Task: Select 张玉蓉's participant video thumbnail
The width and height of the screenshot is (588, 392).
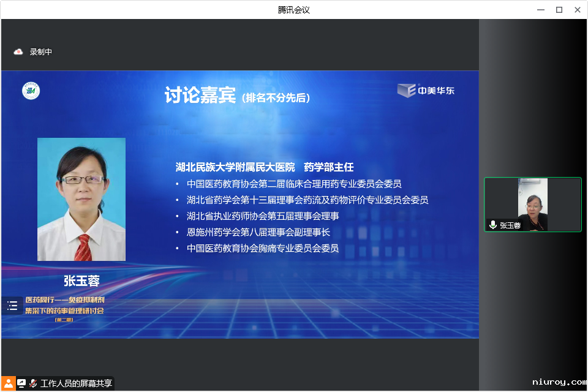Action: click(532, 205)
